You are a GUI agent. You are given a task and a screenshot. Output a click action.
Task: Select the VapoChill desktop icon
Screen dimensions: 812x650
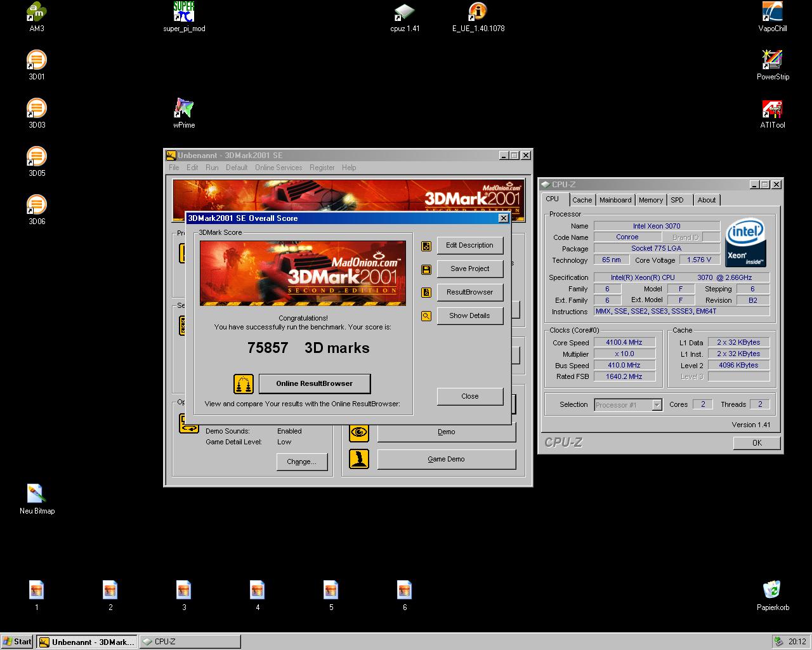tap(773, 12)
